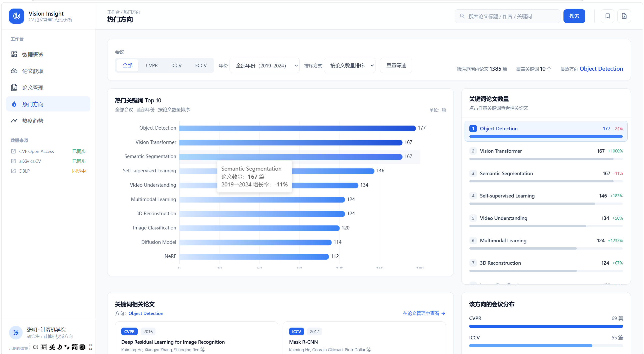The image size is (644, 354).
Task: Click the export file icon in header
Action: point(624,16)
